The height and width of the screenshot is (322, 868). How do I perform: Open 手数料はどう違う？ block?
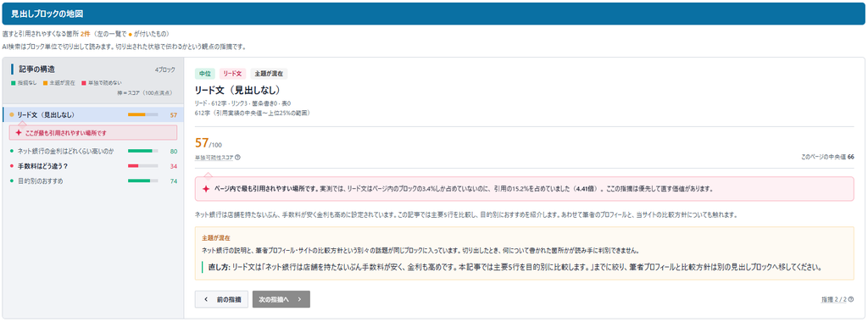pyautogui.click(x=93, y=166)
